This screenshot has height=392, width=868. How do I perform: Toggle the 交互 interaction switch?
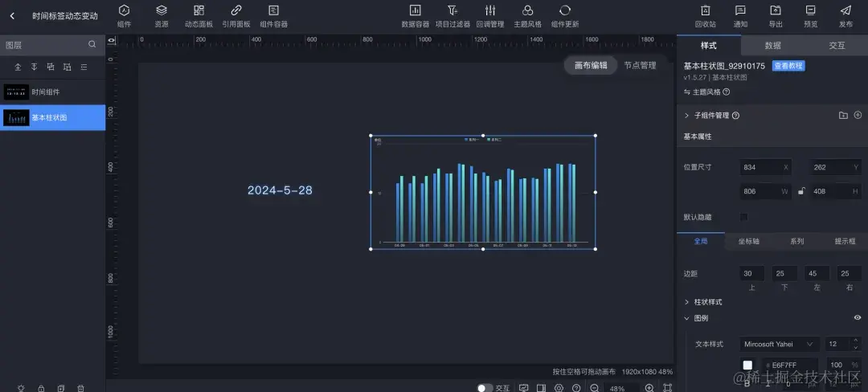pos(485,388)
